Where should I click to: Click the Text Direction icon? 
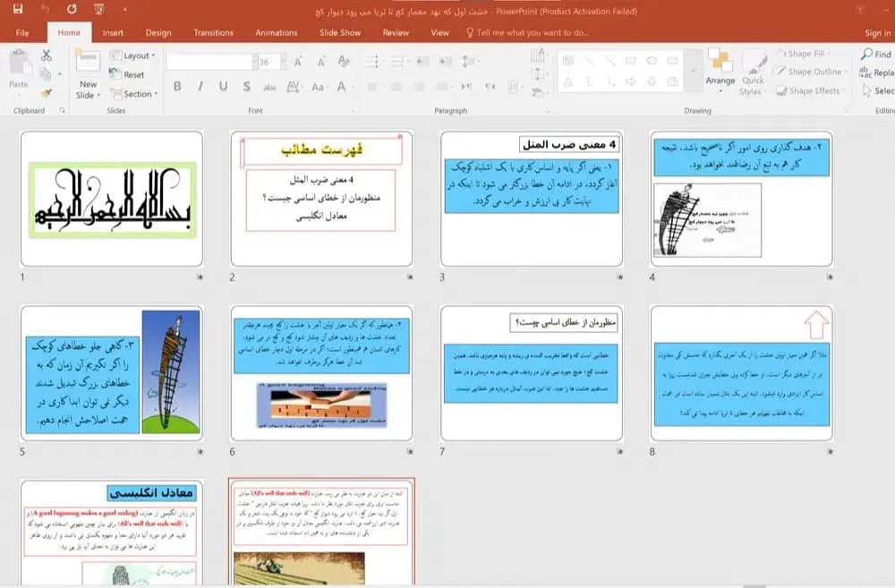[538, 55]
